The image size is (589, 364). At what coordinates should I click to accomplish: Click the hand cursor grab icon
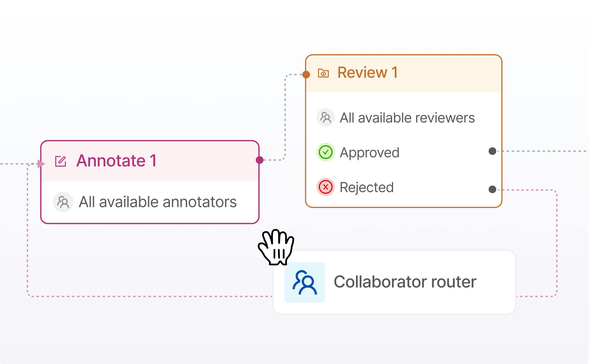point(276,249)
